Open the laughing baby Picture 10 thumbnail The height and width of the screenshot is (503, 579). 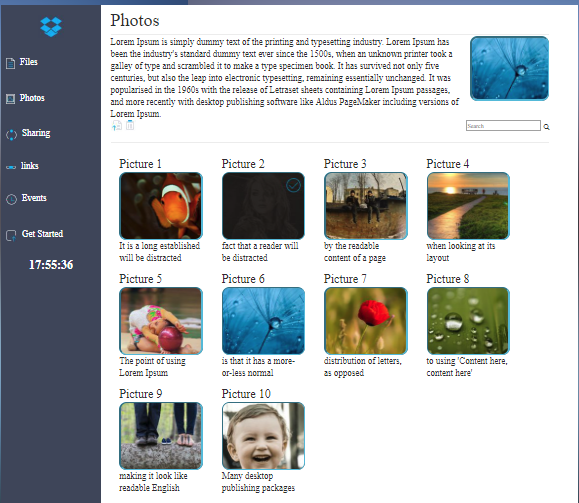(263, 436)
